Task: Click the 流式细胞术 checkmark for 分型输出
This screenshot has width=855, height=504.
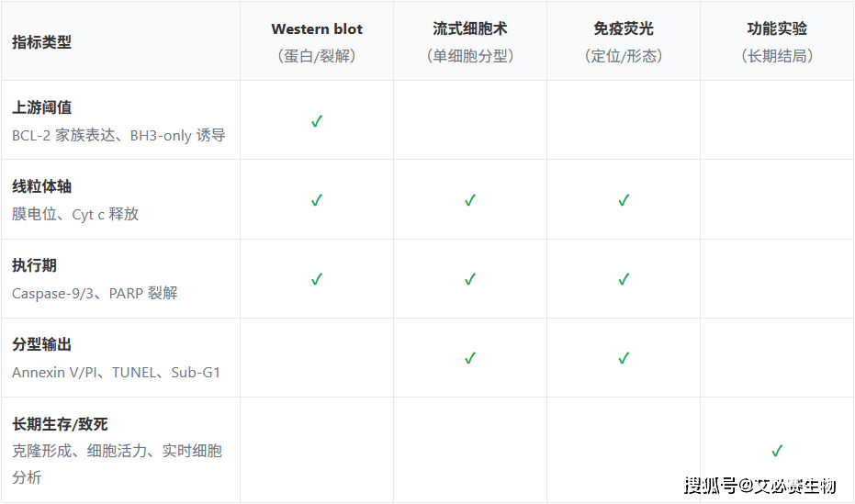Action: (470, 358)
